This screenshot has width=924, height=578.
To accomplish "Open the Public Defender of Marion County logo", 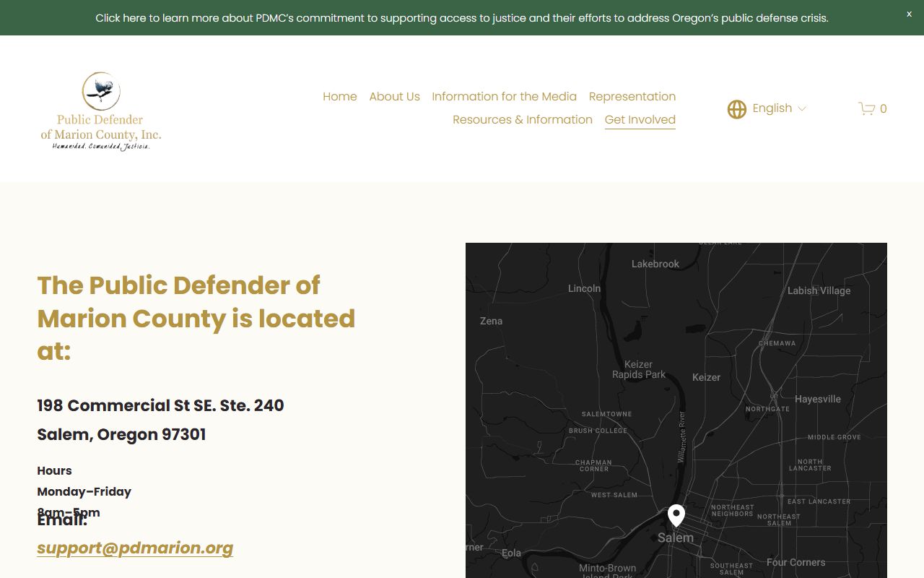I will (x=101, y=111).
